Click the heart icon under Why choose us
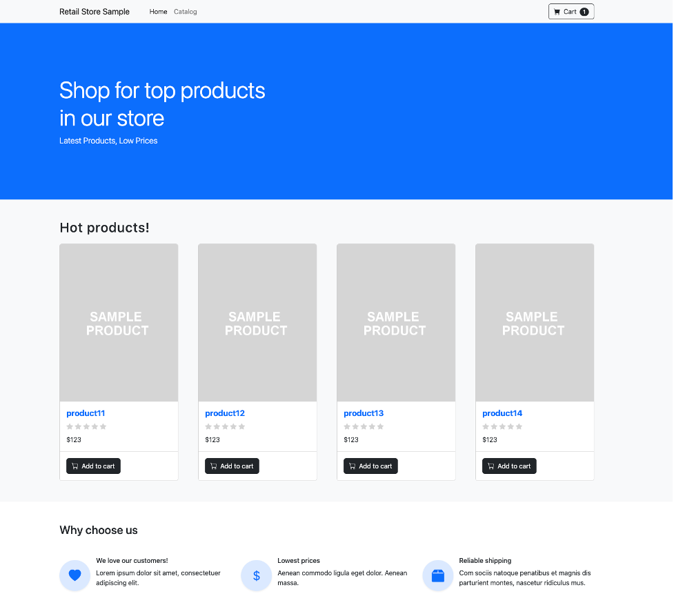Screen dimensions: 674x616 pos(75,575)
